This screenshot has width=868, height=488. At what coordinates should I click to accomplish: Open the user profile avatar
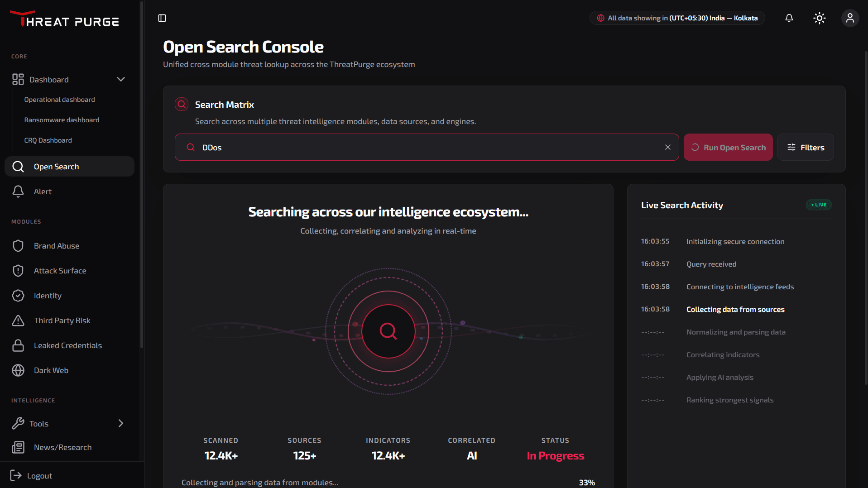pos(850,18)
